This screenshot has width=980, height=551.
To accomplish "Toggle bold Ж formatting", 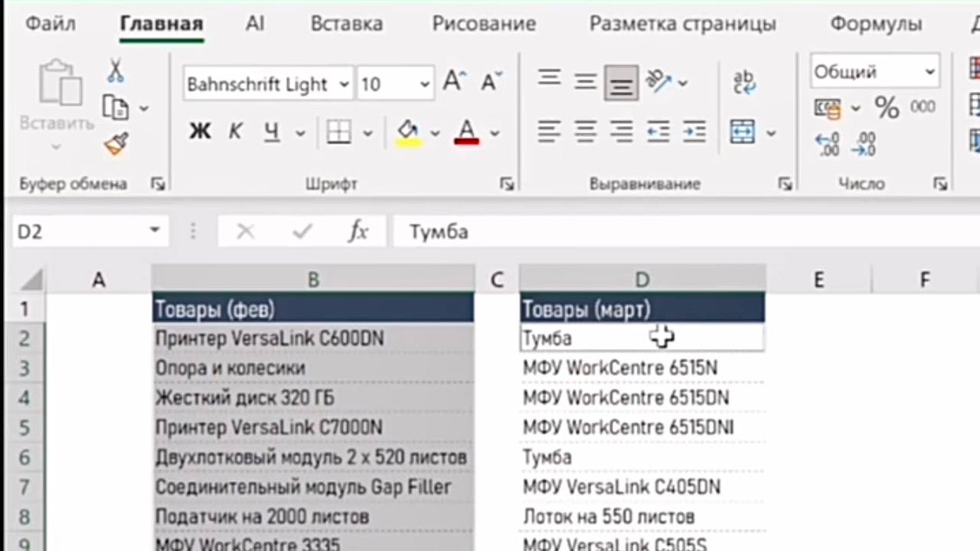I will pyautogui.click(x=200, y=132).
